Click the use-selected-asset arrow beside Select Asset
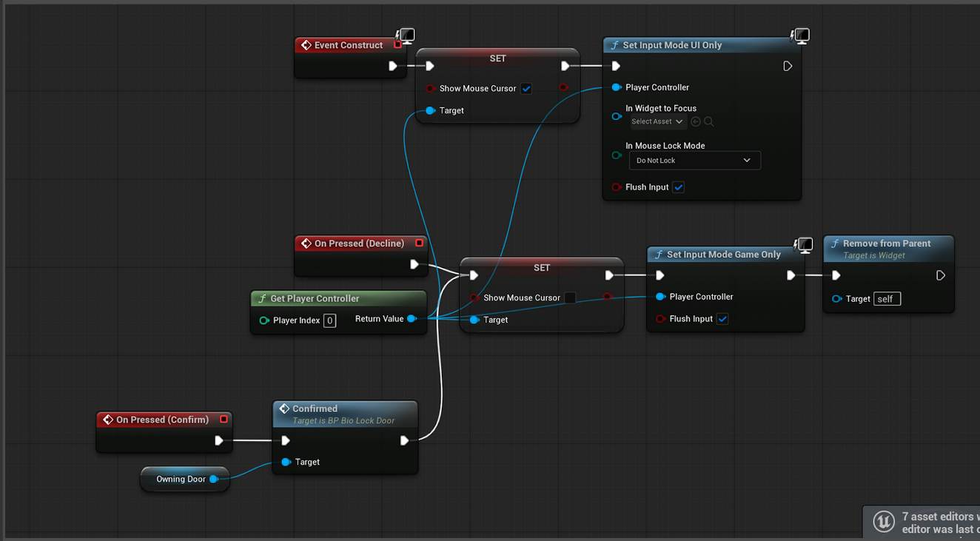This screenshot has width=980, height=541. click(696, 121)
